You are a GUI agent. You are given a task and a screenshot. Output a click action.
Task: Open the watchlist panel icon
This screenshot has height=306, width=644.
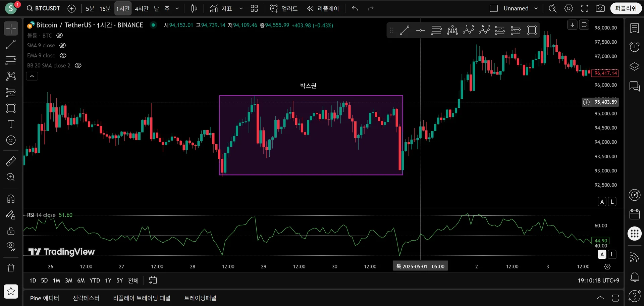(635, 28)
